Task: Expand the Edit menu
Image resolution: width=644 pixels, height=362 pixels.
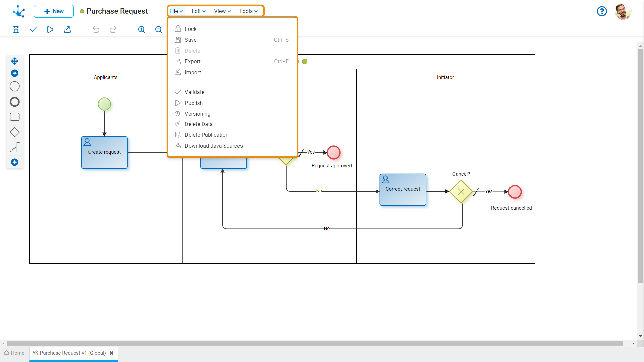Action: (198, 11)
